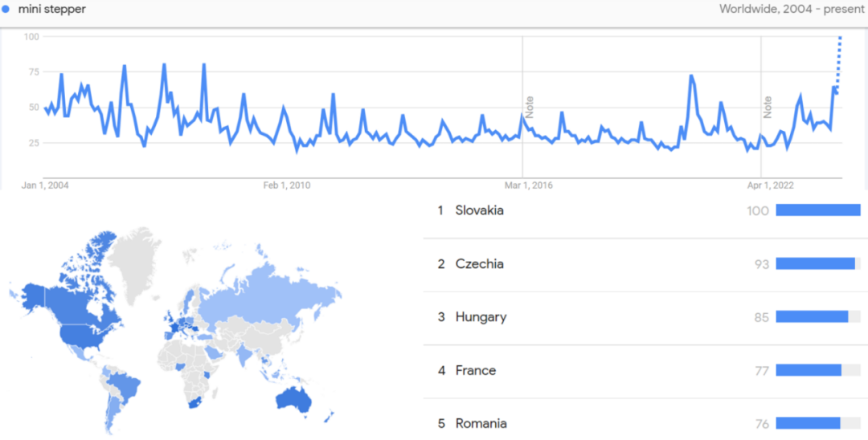Click the Feb 1, 2010 axis date label
The width and height of the screenshot is (868, 440).
[287, 185]
